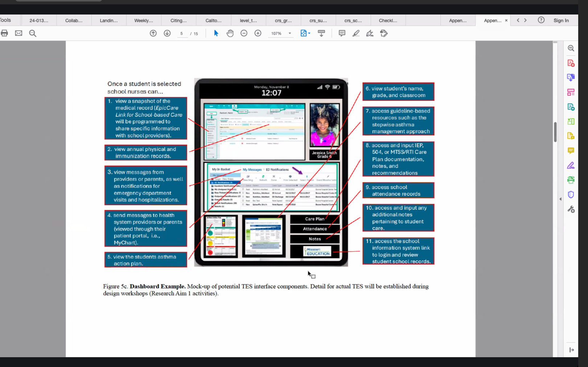Toggle the scrolling mode icon
This screenshot has width=588, height=367.
coord(321,33)
